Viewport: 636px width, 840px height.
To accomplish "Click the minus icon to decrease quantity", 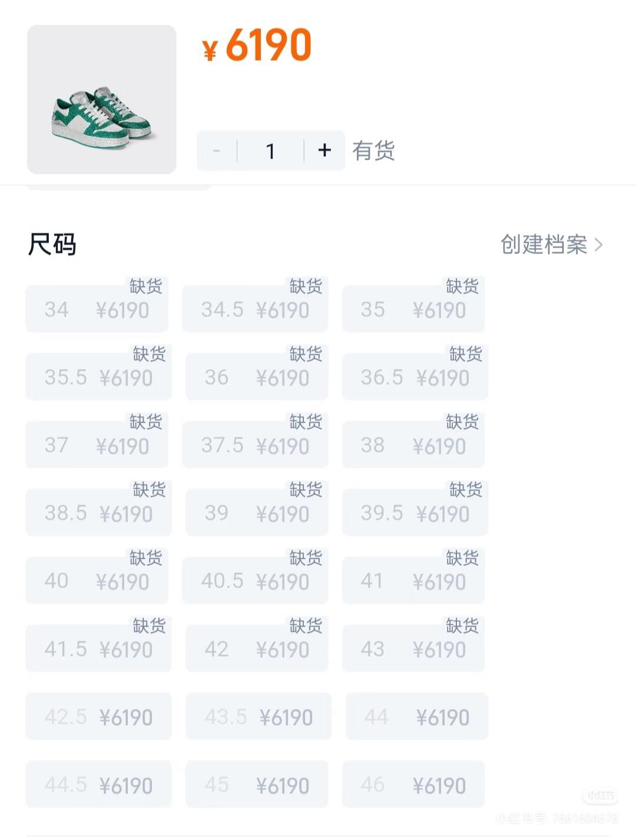I will [x=217, y=151].
